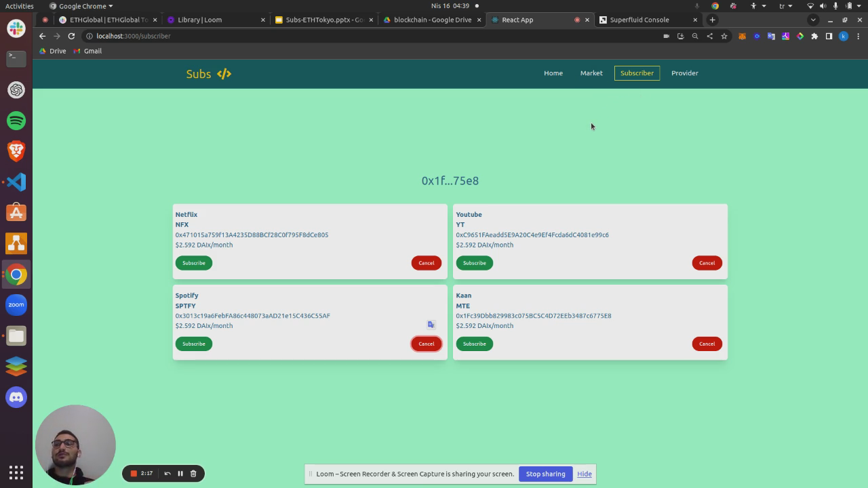Image resolution: width=868 pixels, height=488 pixels.
Task: Expand the Chrome tab search chevron
Action: pos(813,20)
